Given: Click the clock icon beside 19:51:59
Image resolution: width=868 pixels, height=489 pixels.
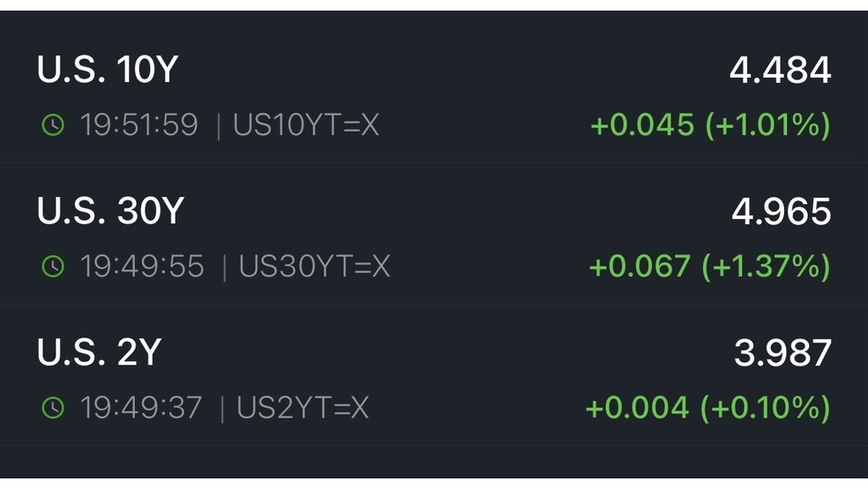Looking at the screenshot, I should click(53, 124).
